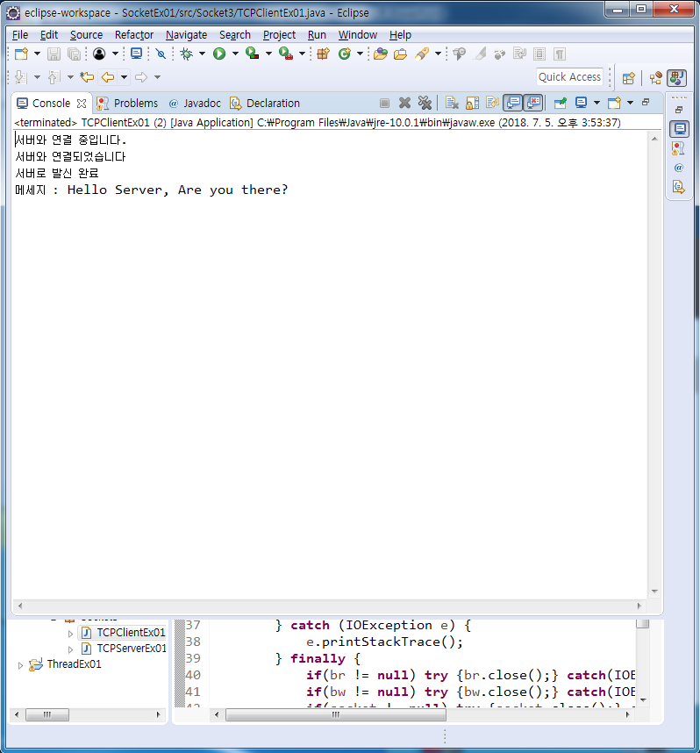Click the Forward navigation arrow
The width and height of the screenshot is (700, 753).
click(x=141, y=77)
